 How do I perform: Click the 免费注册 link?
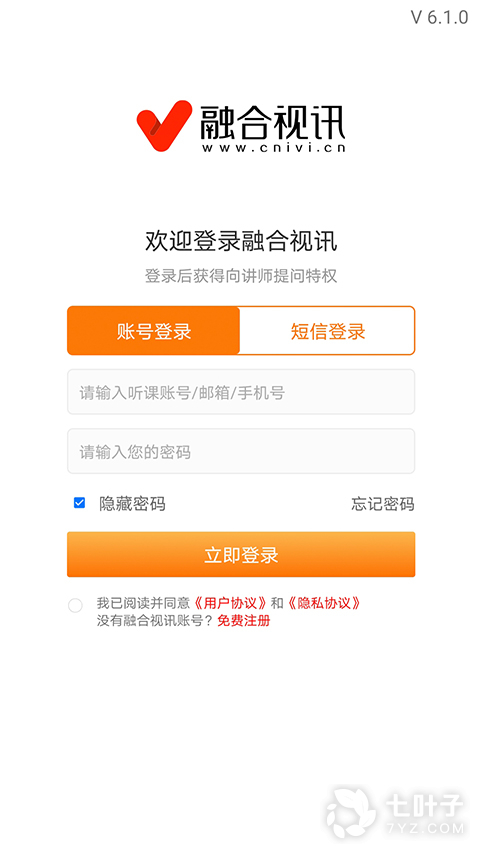pyautogui.click(x=244, y=620)
